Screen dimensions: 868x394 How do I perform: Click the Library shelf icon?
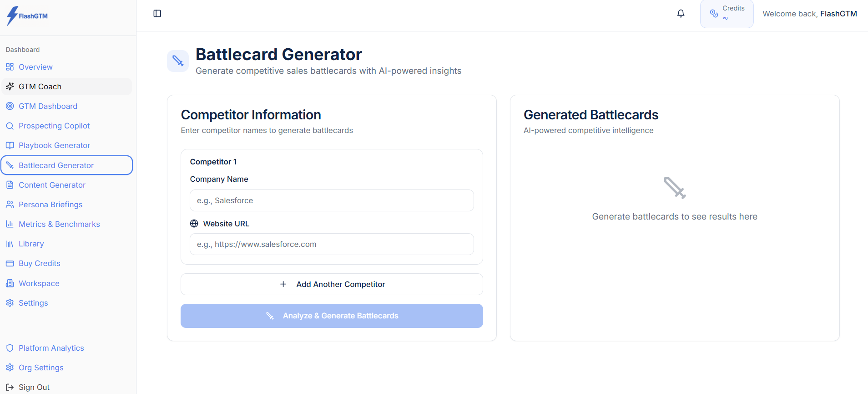pos(10,244)
